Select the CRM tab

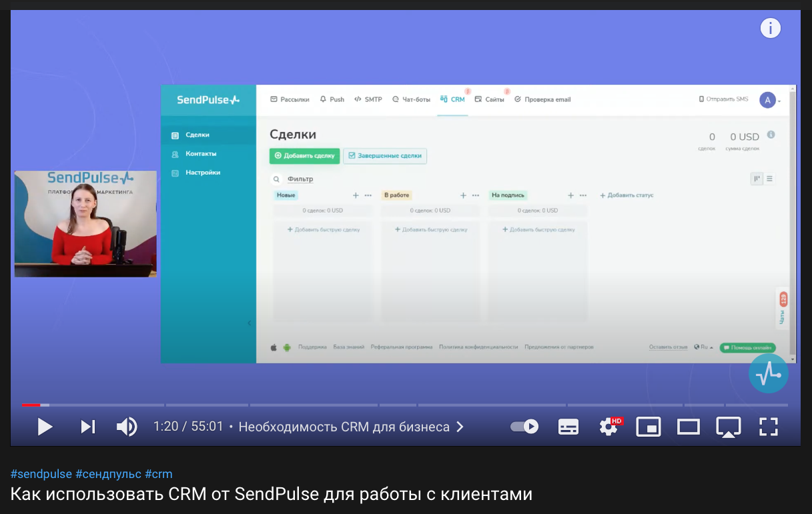[452, 99]
